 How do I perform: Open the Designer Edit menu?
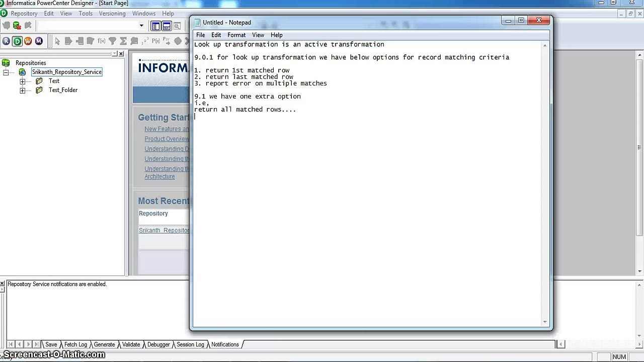[48, 14]
